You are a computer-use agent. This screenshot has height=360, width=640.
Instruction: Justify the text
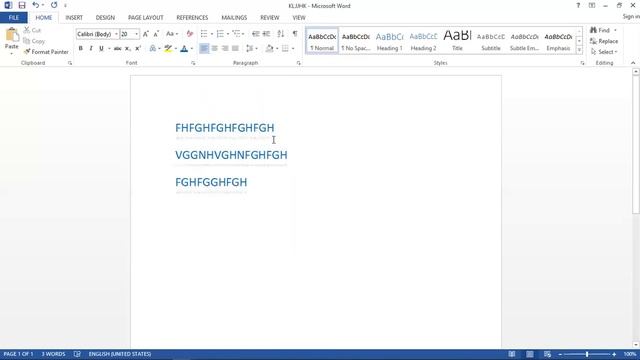[235, 49]
